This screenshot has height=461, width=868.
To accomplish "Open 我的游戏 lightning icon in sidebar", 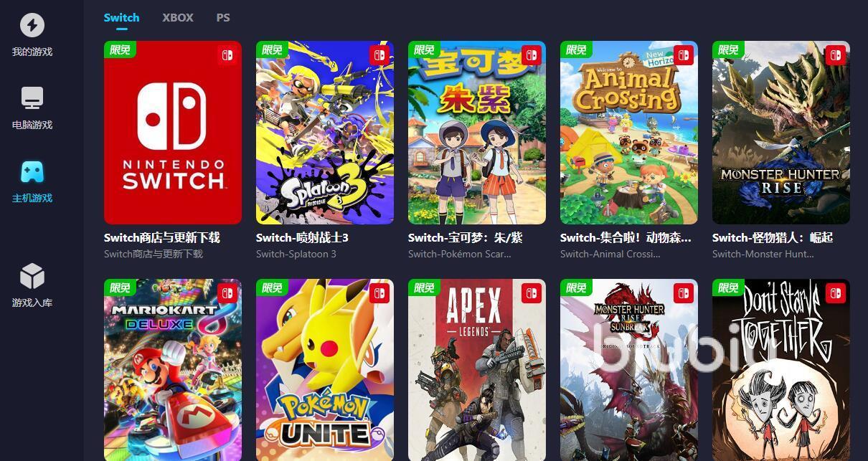I will [x=32, y=25].
